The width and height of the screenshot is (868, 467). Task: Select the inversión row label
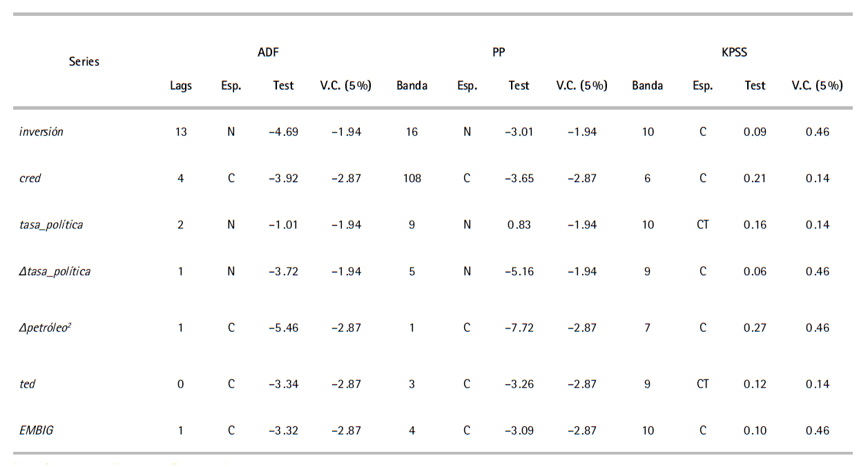point(41,132)
